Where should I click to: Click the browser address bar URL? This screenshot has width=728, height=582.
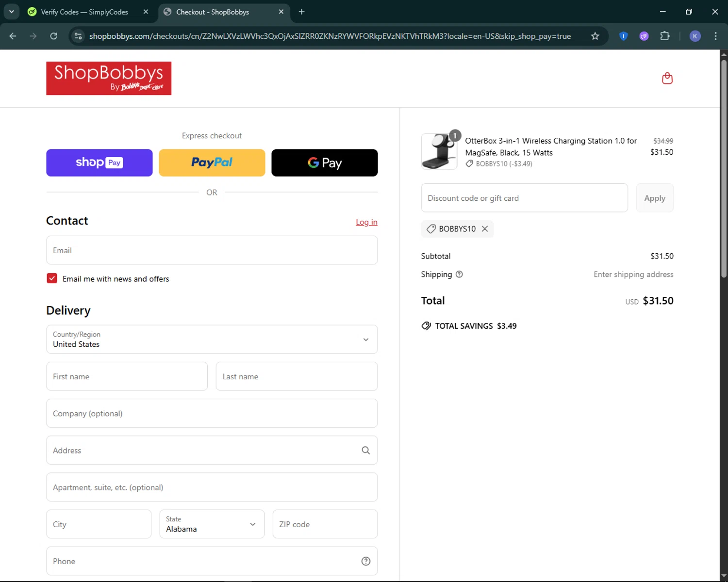click(x=330, y=36)
